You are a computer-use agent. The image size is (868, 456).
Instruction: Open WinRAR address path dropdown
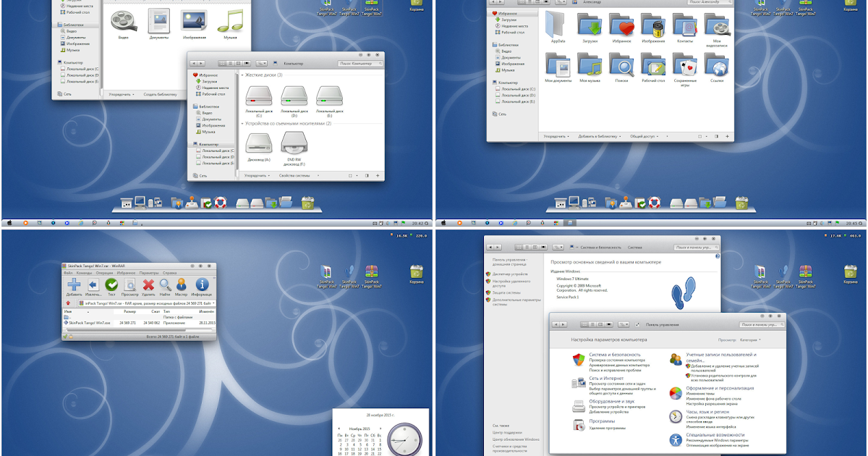[213, 303]
